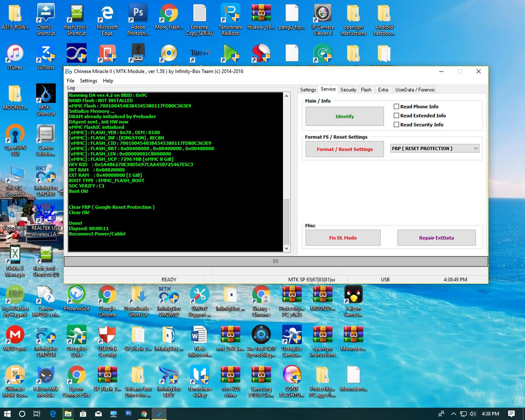The height and width of the screenshot is (420, 525).
Task: Open the iTunes desktop icon
Action: 15,56
